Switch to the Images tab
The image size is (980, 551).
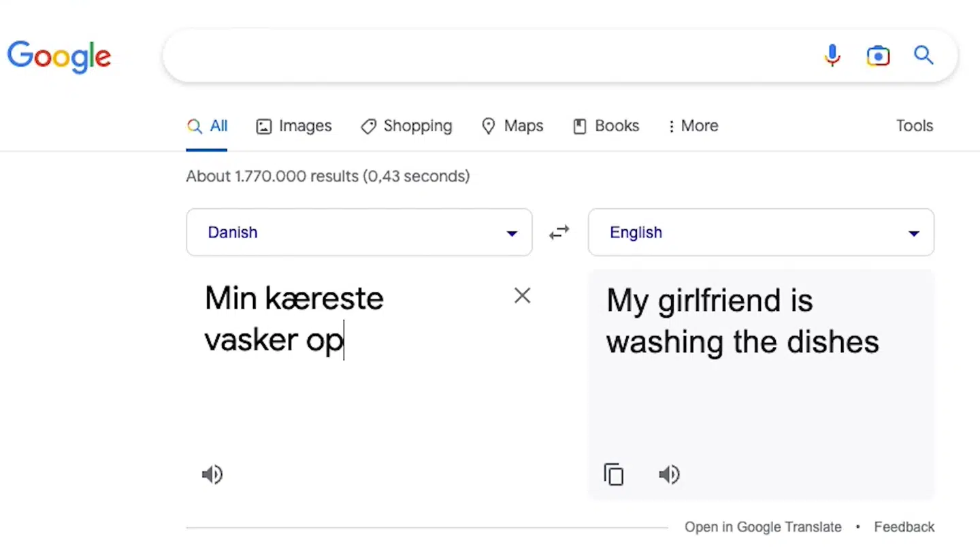coord(294,126)
